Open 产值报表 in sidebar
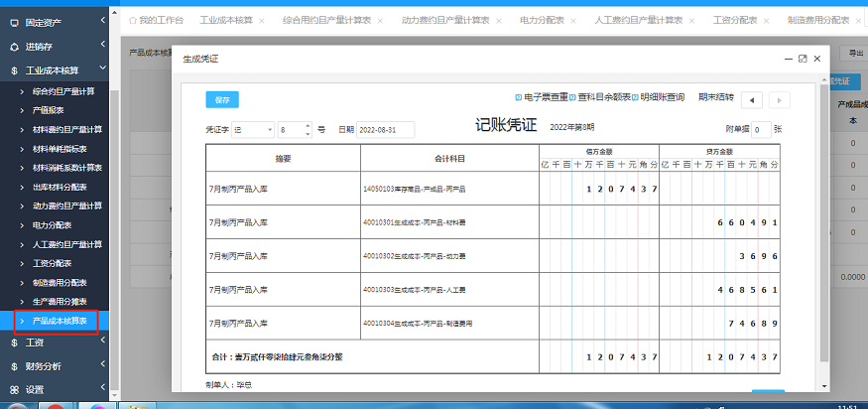This screenshot has height=409, width=868. 49,111
